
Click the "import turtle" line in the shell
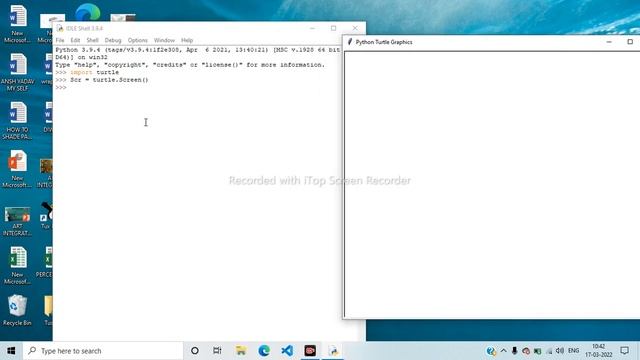(94, 72)
